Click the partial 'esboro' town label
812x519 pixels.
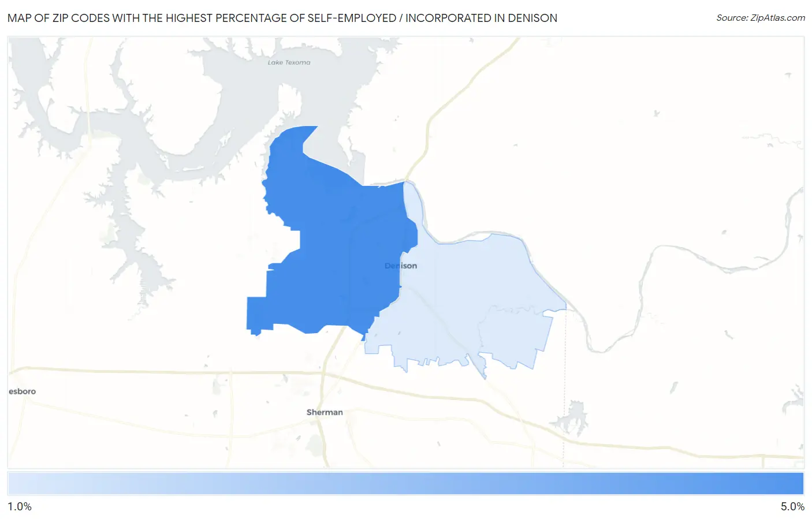tap(22, 391)
